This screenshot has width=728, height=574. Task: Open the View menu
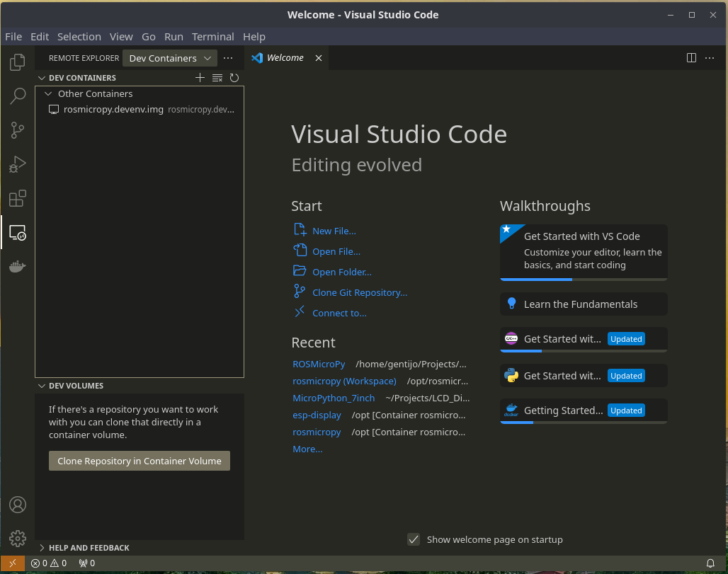[121, 37]
